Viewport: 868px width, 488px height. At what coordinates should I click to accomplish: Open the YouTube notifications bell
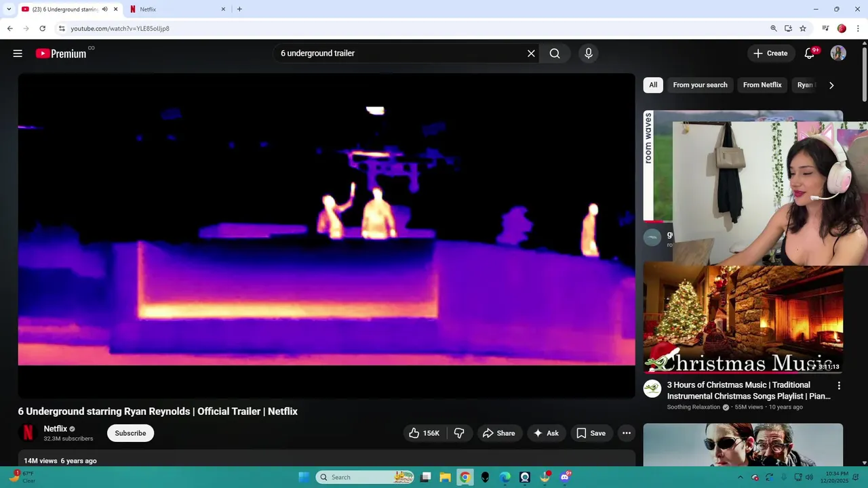pos(810,54)
